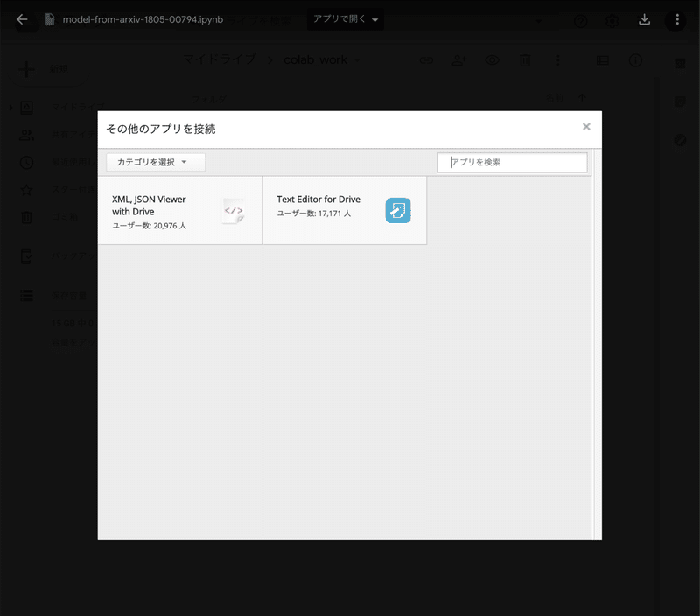Open the trash bin in the sidebar
This screenshot has width=700, height=616.
(27, 217)
